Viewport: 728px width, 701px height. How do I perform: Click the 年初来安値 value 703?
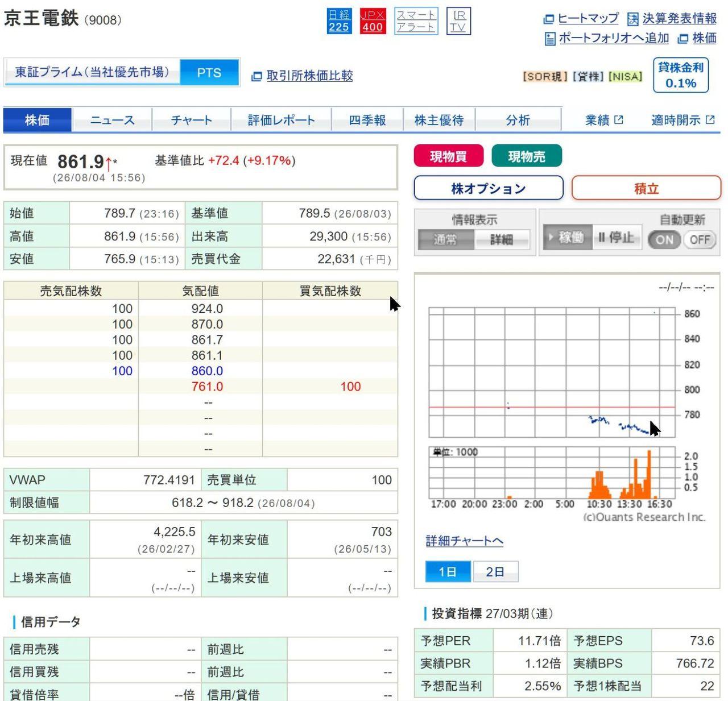click(x=382, y=532)
